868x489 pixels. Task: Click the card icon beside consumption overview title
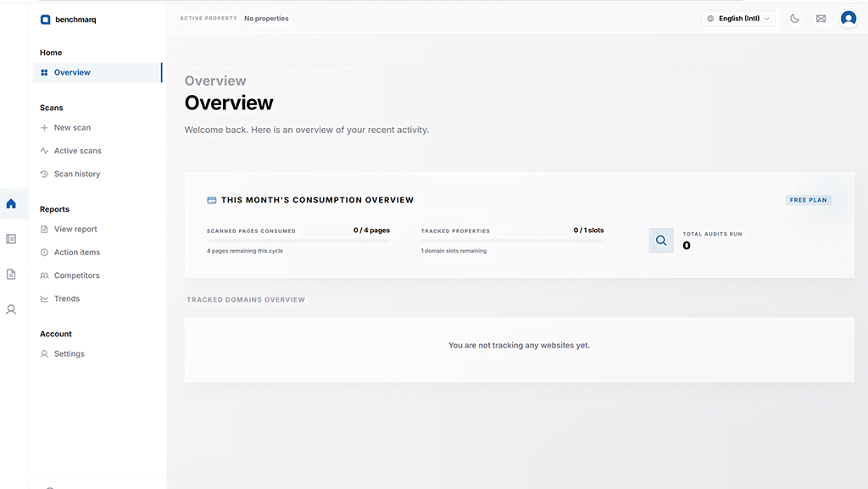coord(211,200)
